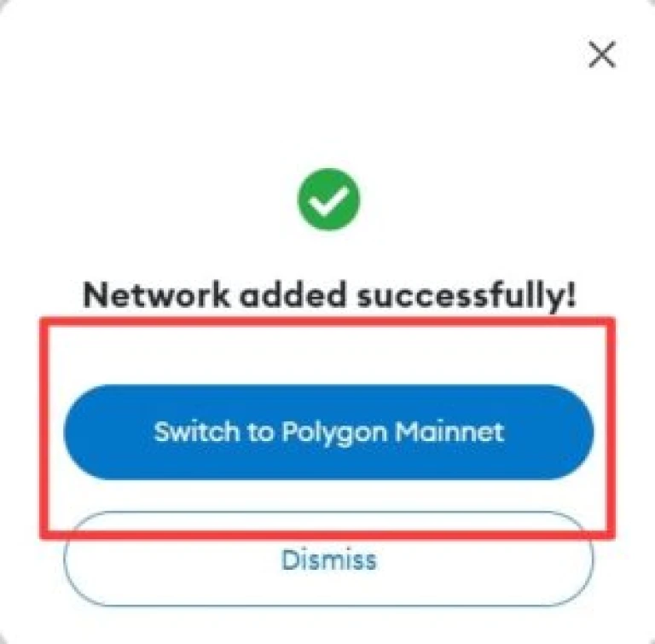Click the green checkmark success icon
The height and width of the screenshot is (644, 655).
tap(328, 199)
